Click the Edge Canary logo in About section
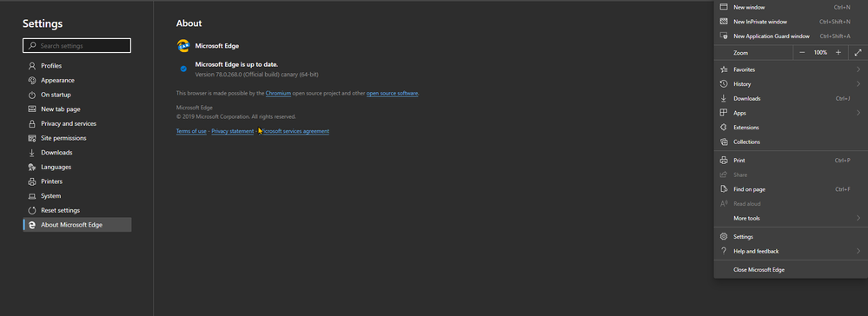The image size is (868, 316). pyautogui.click(x=183, y=46)
